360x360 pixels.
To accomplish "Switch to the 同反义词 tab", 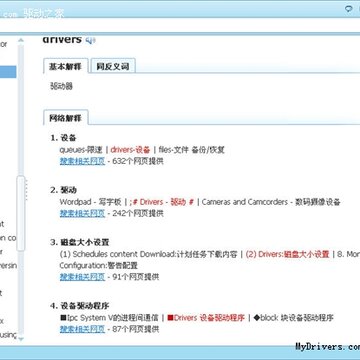I will (113, 66).
